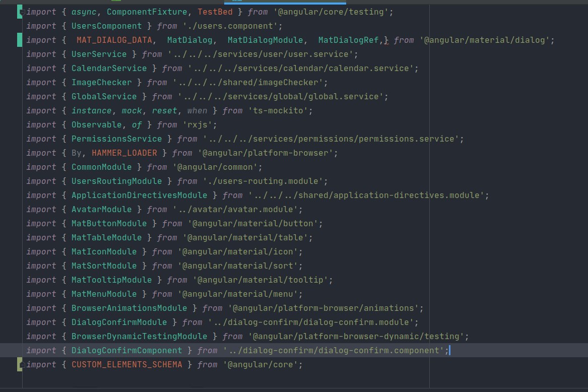Click the 'HAMMER_LOADER' constant

(x=124, y=153)
